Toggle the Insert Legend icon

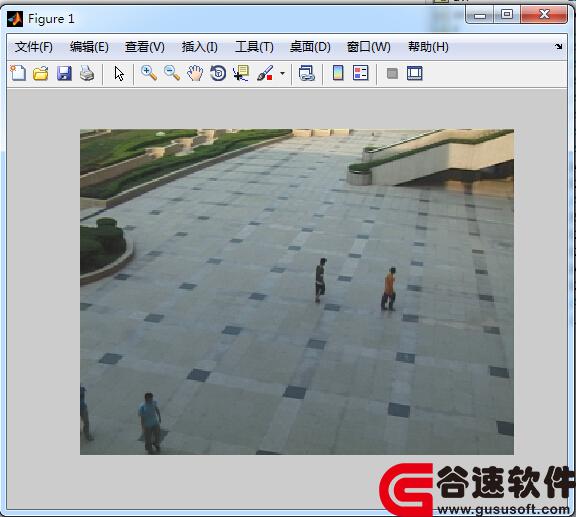(x=361, y=73)
